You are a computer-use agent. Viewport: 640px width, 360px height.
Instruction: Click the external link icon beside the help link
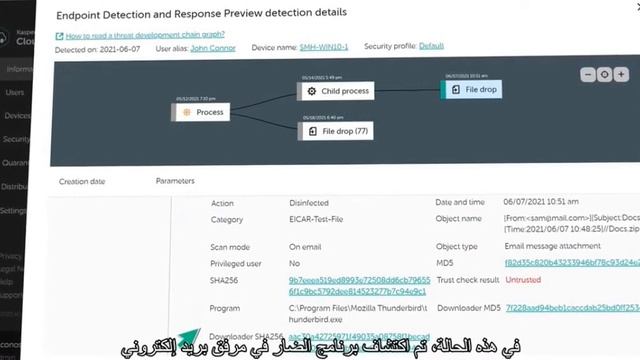pyautogui.click(x=59, y=36)
